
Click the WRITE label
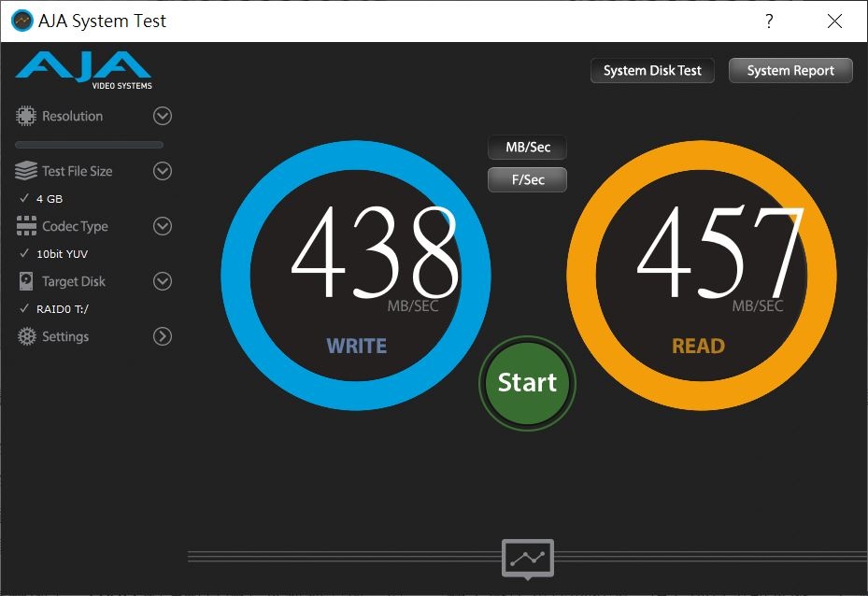click(x=357, y=346)
